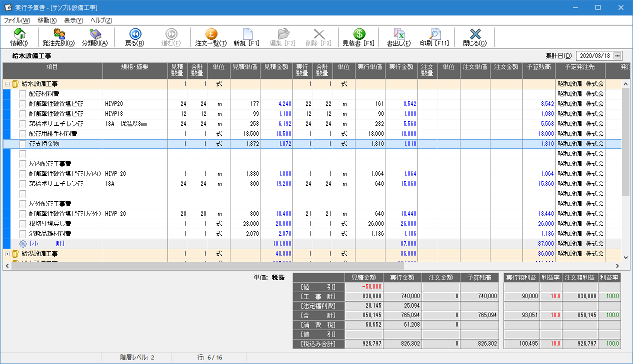Go back with the 戻る(B) button

click(x=134, y=37)
